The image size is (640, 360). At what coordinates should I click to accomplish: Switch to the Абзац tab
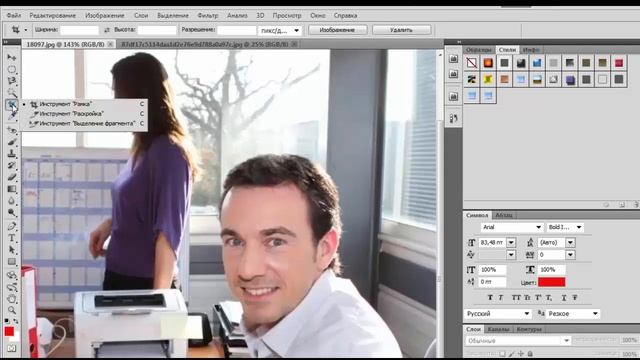click(x=504, y=215)
